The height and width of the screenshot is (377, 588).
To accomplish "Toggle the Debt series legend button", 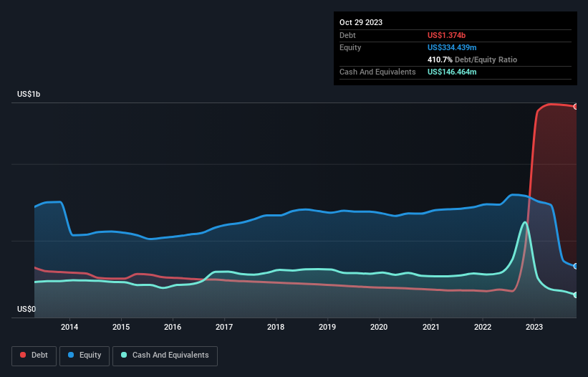I will click(x=34, y=355).
